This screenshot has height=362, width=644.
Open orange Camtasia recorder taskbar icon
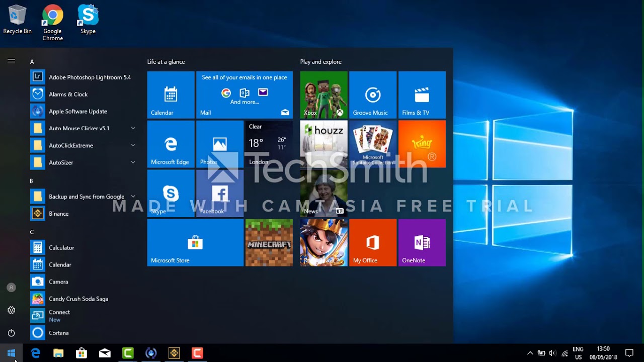pos(197,353)
